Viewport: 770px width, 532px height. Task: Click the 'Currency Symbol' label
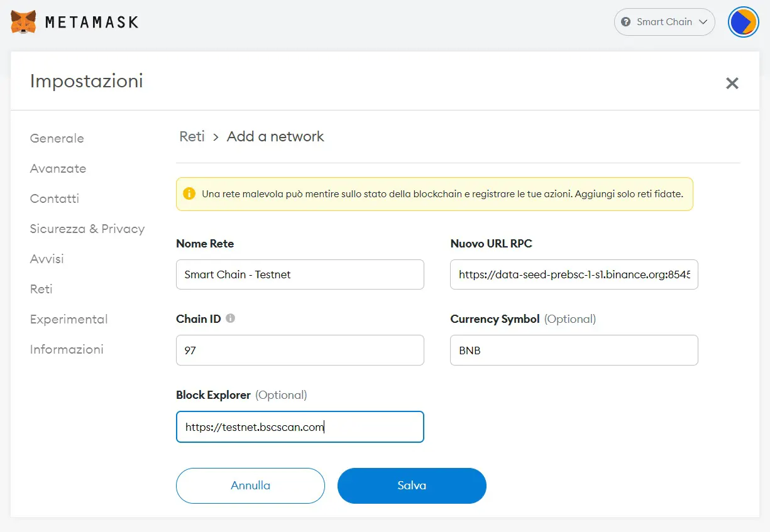[495, 319]
